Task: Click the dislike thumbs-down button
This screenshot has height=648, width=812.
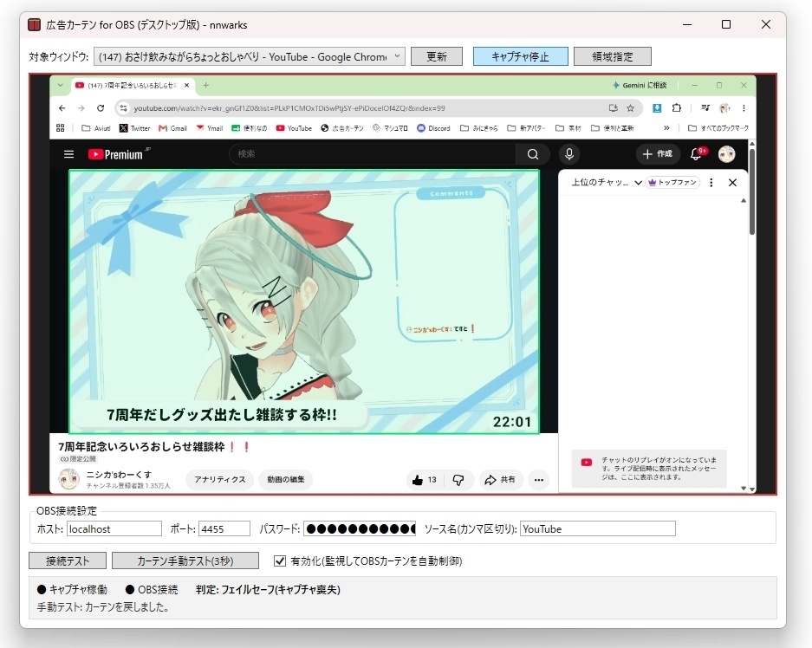Action: coord(458,480)
